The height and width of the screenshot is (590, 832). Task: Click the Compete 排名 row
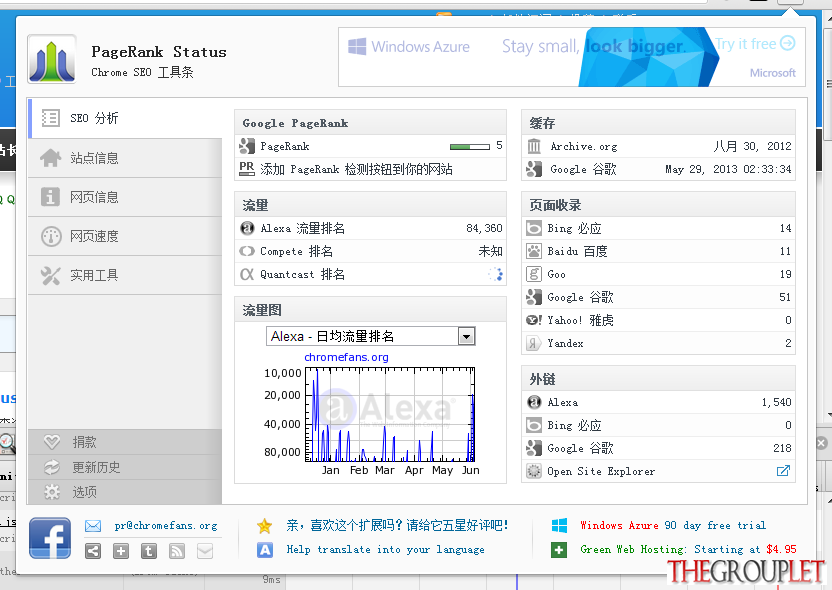(370, 251)
